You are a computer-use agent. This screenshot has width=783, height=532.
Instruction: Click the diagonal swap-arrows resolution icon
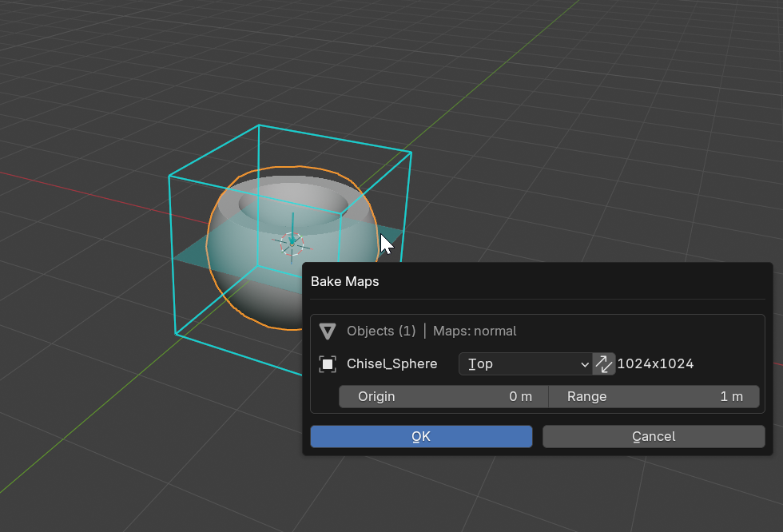pos(604,363)
